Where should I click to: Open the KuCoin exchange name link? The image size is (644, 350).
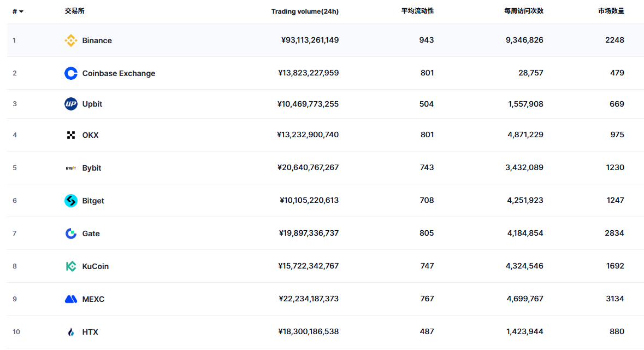(95, 266)
